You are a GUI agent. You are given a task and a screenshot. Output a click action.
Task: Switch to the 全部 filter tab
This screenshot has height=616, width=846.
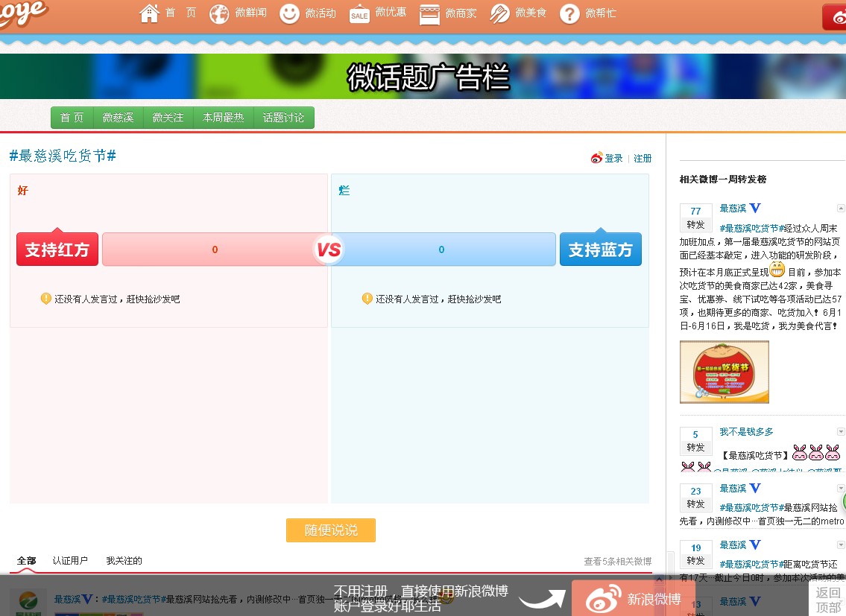[26, 561]
